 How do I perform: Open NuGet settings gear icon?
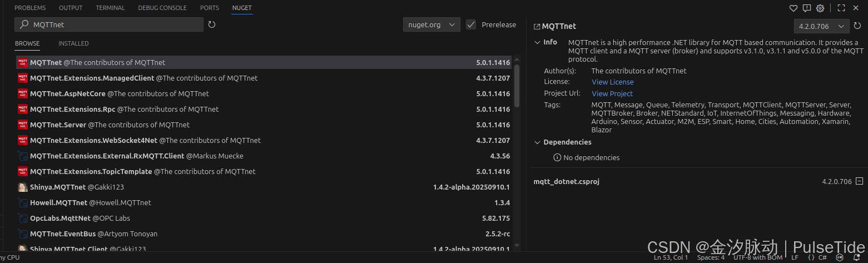coord(820,8)
